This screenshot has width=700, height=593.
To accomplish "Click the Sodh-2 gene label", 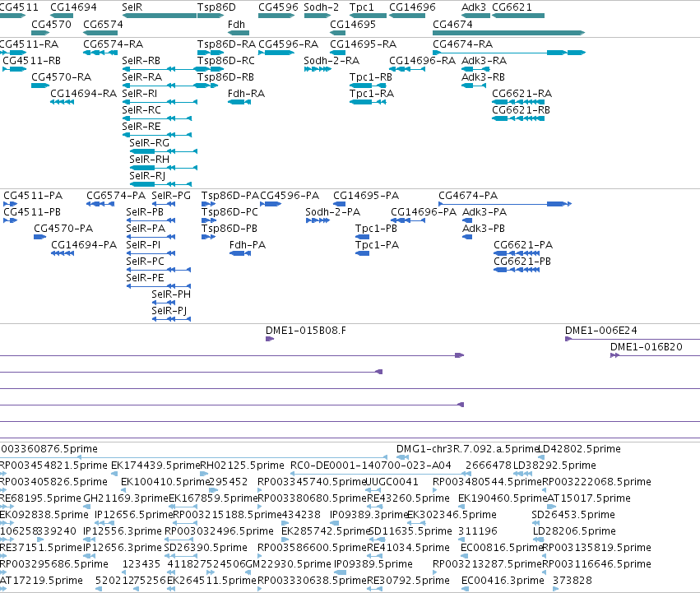I will pos(321,7).
